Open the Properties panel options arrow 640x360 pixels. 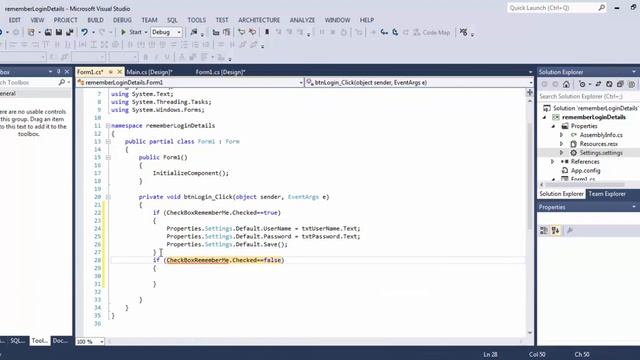(634, 207)
